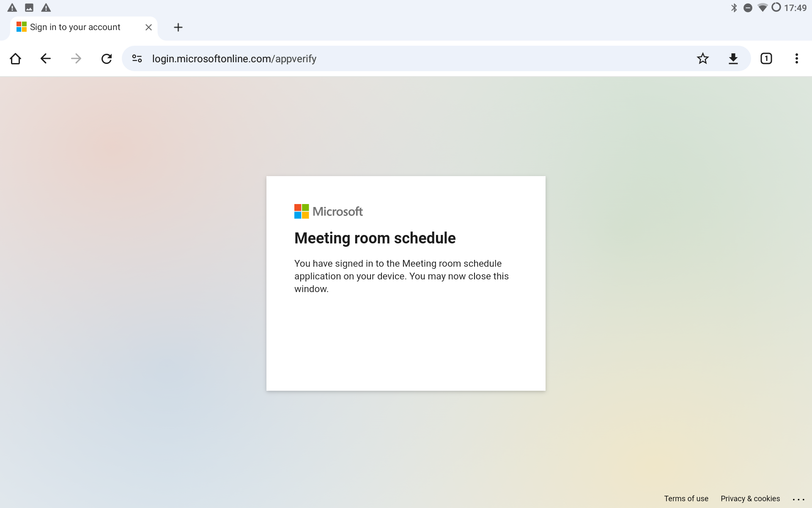Tap the Bluetooth status icon
The image size is (812, 508).
pyautogui.click(x=734, y=8)
